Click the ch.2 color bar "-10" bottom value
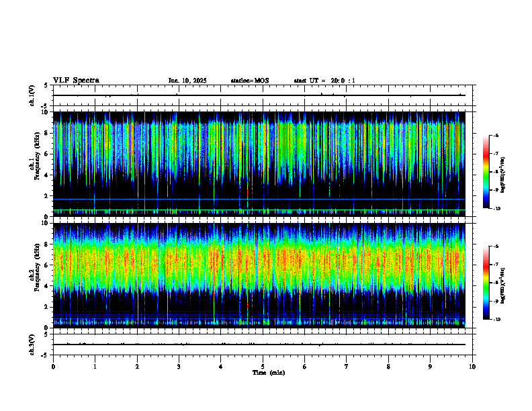532x411 pixels. tap(496, 320)
